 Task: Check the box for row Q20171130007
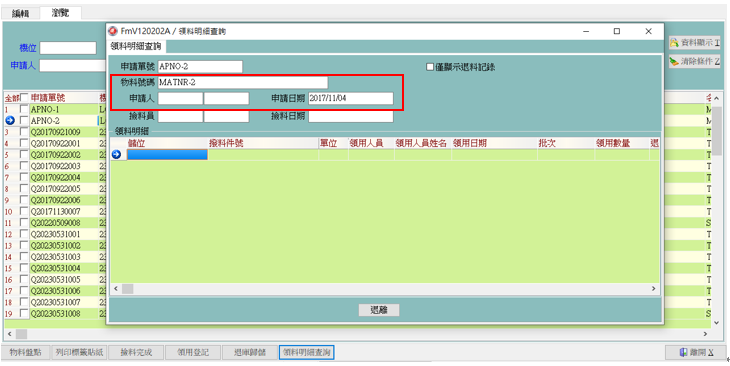tap(24, 211)
